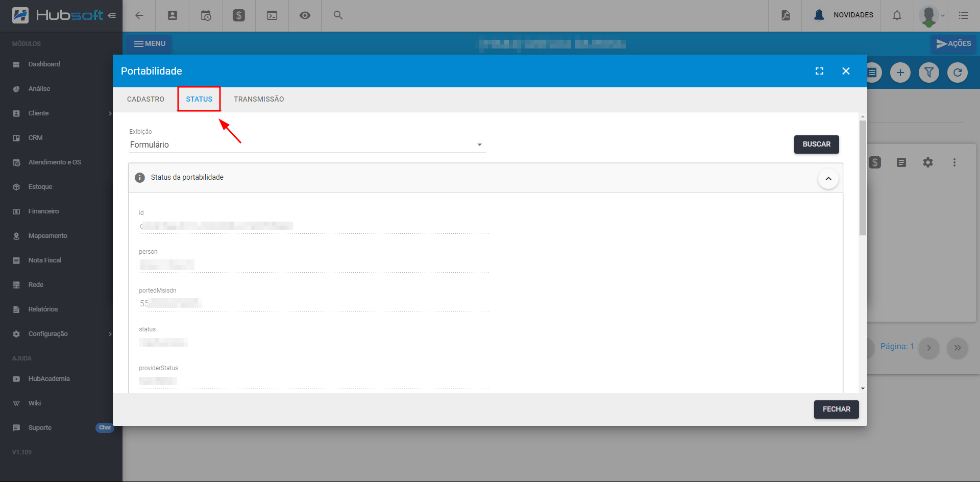
Task: Click the providerStatus field
Action: tap(313, 381)
